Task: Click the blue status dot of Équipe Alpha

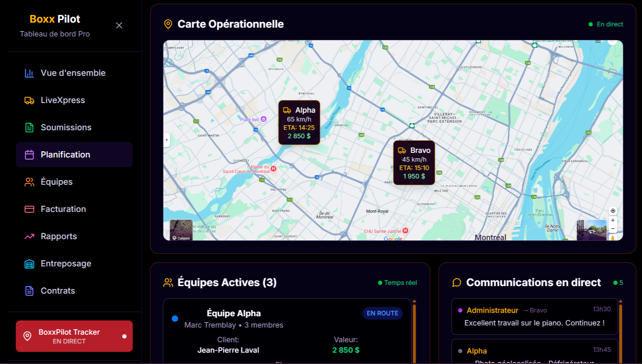Action: tap(175, 319)
